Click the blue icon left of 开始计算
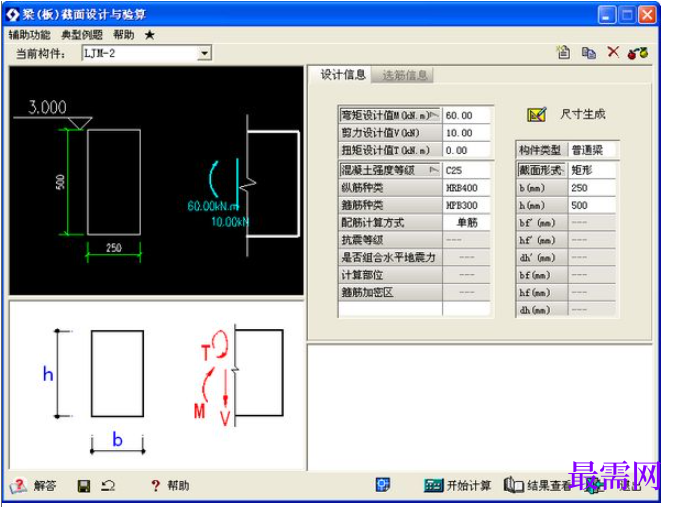The height and width of the screenshot is (507, 680). 383,484
